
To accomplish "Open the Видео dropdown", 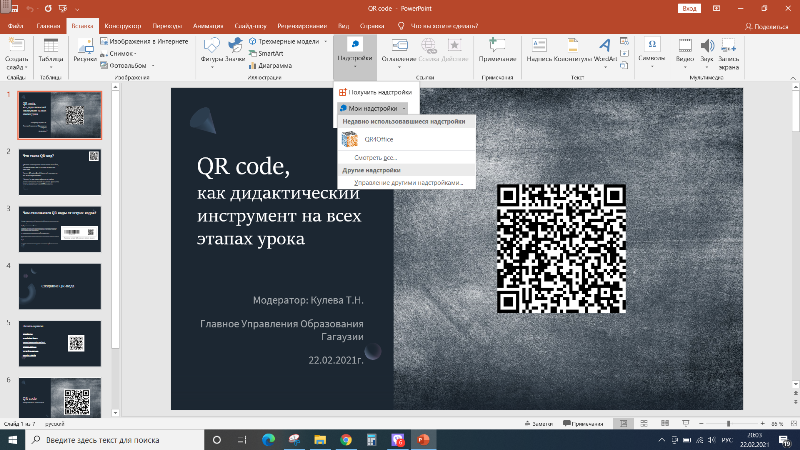I will pos(685,53).
